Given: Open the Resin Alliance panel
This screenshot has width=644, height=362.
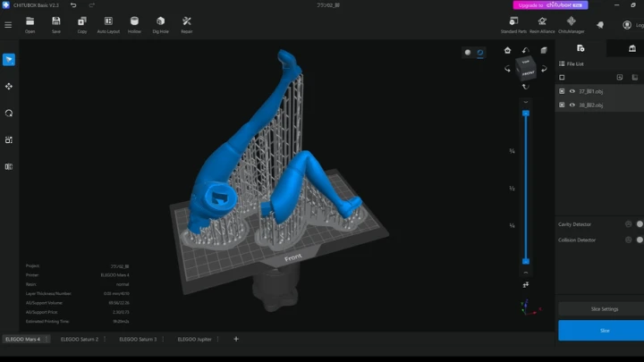Looking at the screenshot, I should [542, 25].
